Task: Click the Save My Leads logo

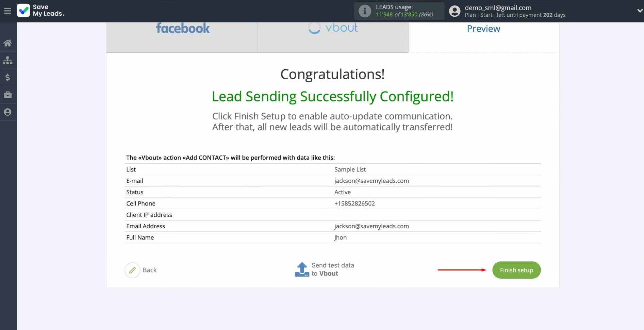Action: [40, 11]
